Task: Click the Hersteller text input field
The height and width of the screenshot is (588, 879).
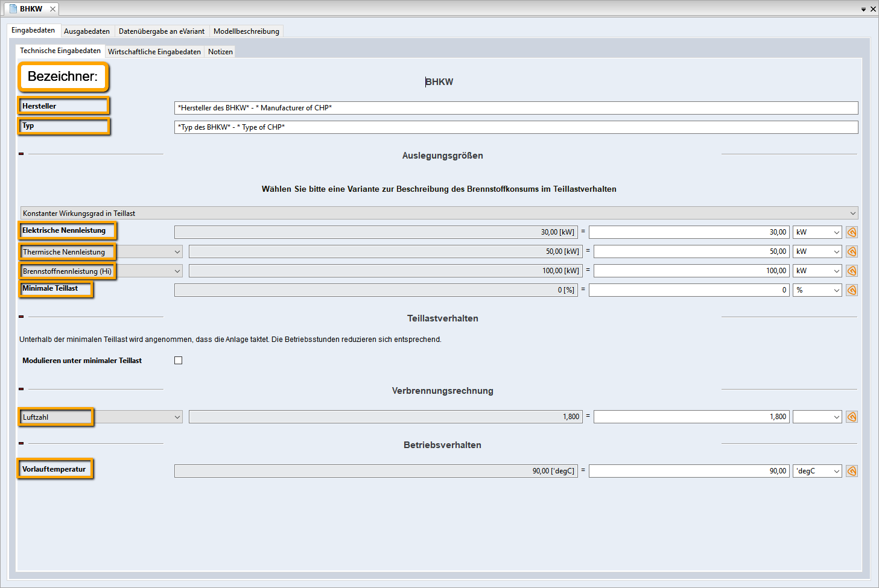Action: [516, 108]
